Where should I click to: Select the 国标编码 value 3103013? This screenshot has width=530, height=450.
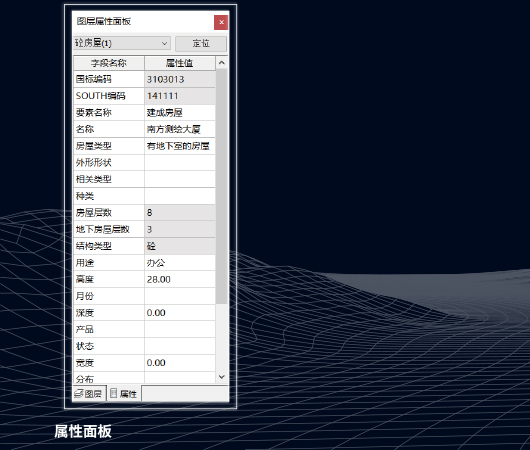(x=180, y=79)
